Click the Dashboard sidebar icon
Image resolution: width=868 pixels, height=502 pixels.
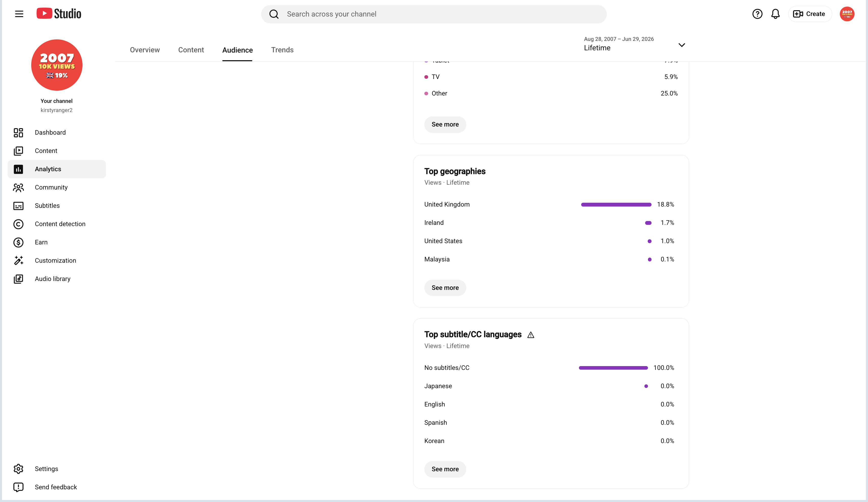coord(18,132)
